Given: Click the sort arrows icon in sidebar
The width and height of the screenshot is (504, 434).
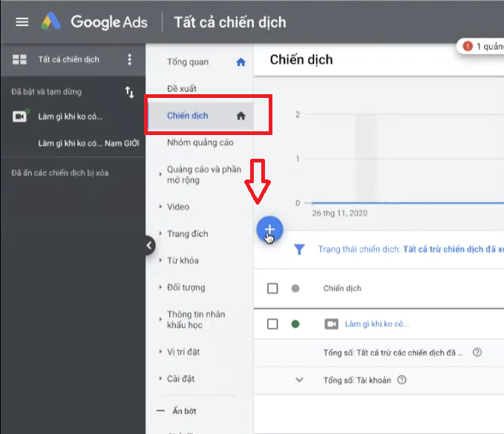Looking at the screenshot, I should point(130,93).
